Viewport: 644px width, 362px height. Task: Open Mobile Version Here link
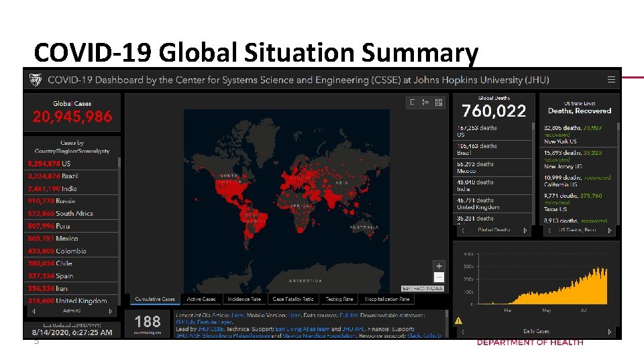coord(294,315)
